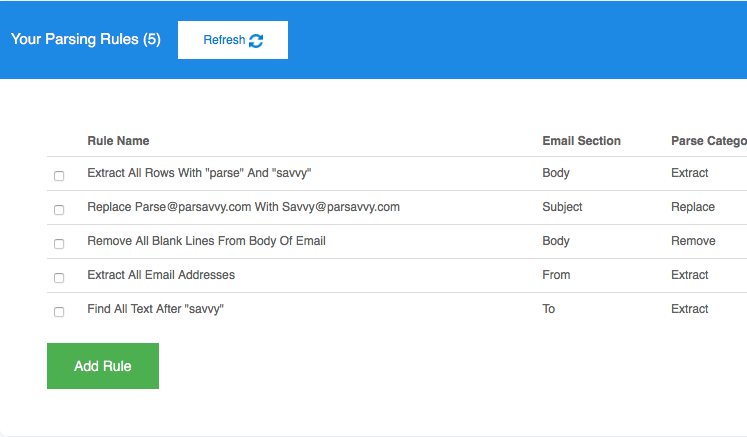
Task: Open rule Replace Parse@parsavvy.com With Savvy@parsavvy.com
Action: tap(243, 207)
